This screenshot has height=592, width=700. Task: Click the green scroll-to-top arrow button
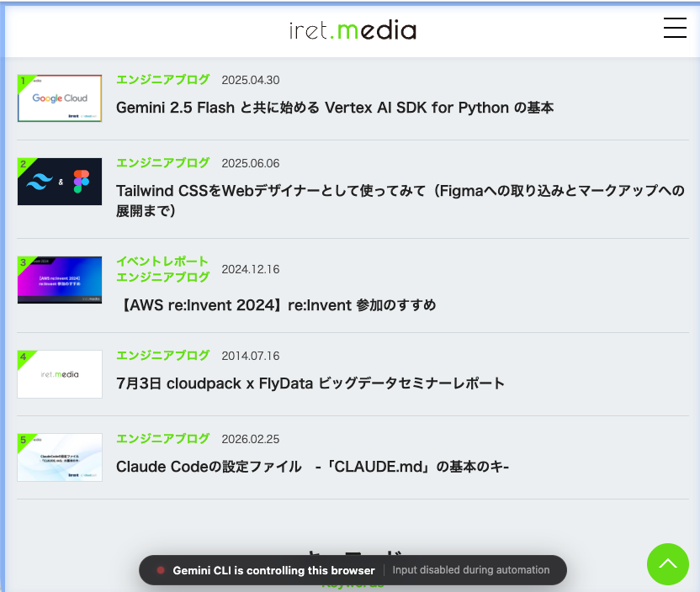tap(667, 563)
